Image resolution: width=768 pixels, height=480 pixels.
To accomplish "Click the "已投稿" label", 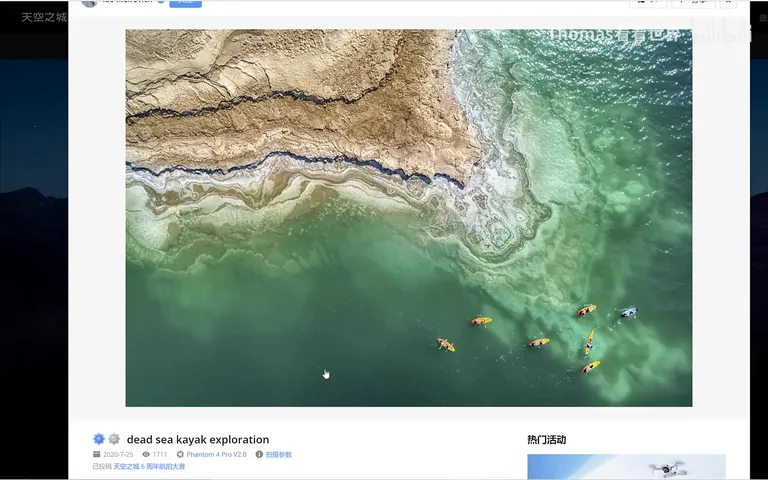I will (x=102, y=467).
